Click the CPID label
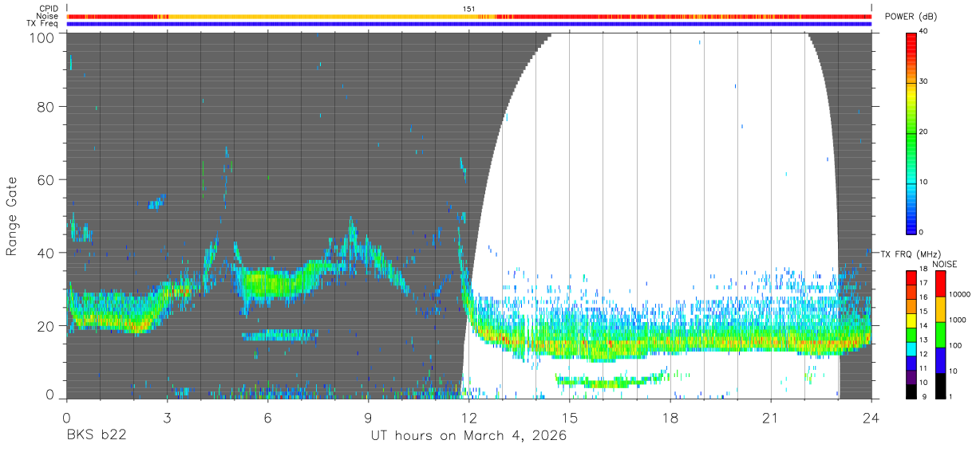Viewport: 980px width, 452px height. click(48, 9)
